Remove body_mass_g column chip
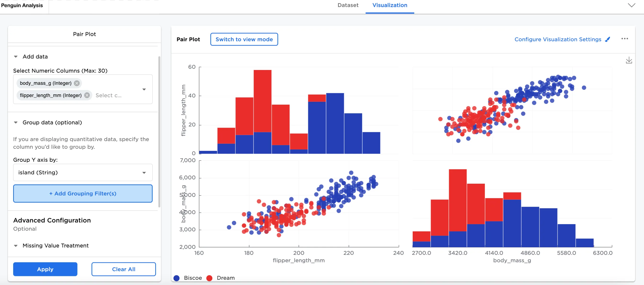Viewport: 644px width, 285px height. 77,83
